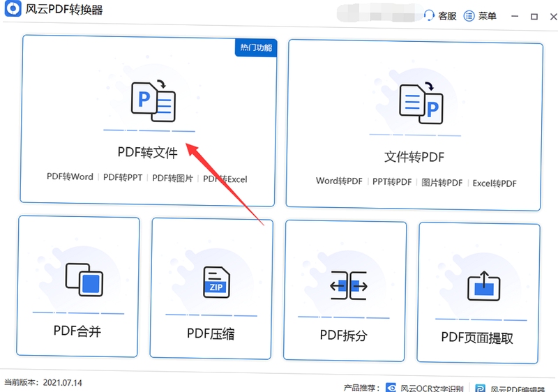The width and height of the screenshot is (558, 392).
Task: Choose 图片转PDF option
Action: point(442,183)
